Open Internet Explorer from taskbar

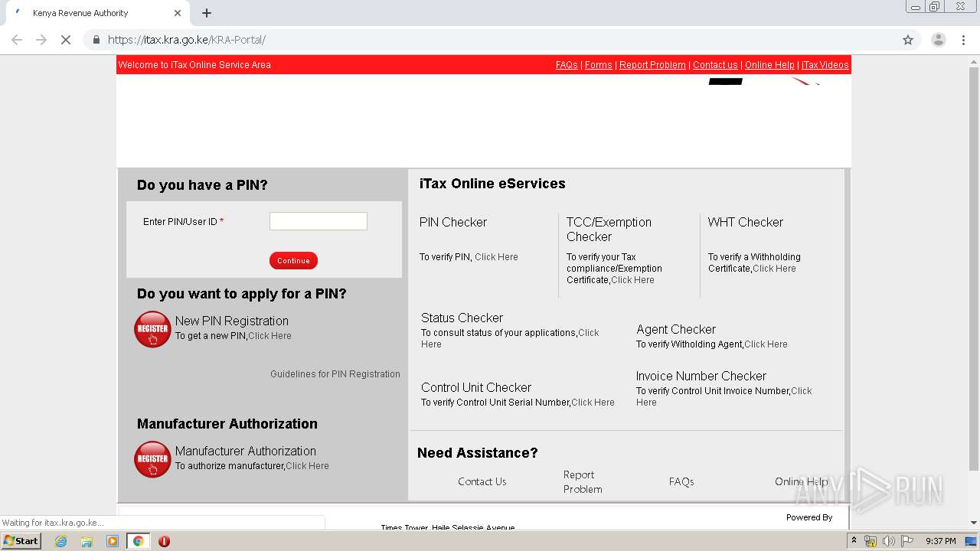[61, 541]
